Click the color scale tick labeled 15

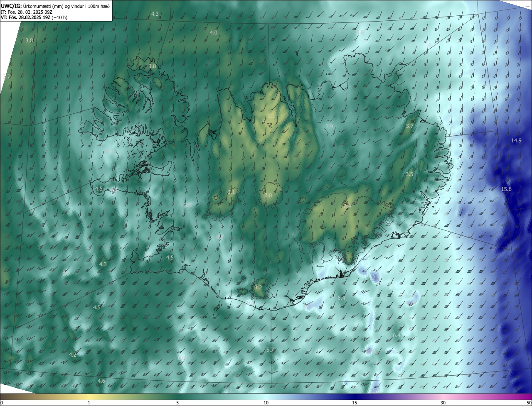tap(355, 403)
